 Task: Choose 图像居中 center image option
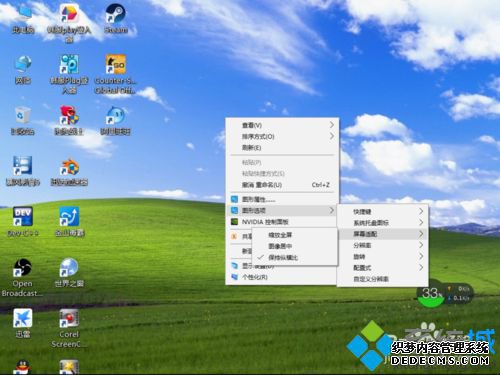[294, 246]
